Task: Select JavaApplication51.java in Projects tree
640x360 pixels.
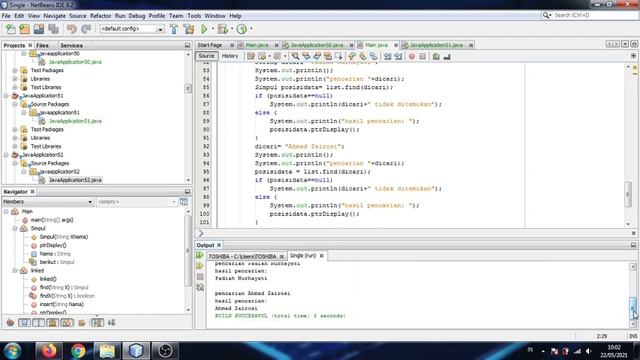Action: point(75,121)
